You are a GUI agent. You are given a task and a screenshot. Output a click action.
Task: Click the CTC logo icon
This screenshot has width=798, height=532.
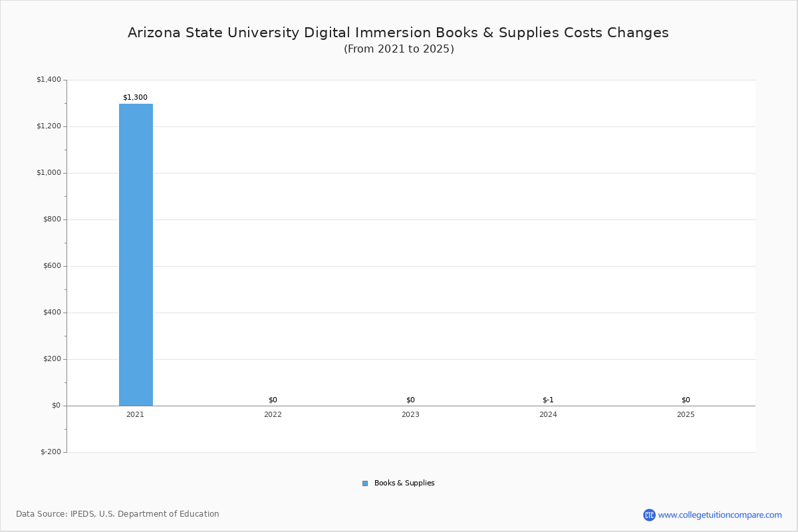(650, 513)
